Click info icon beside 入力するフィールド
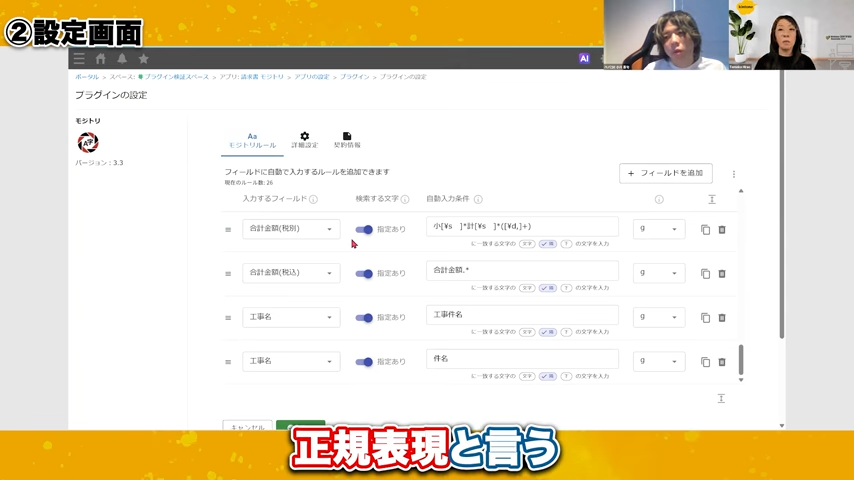The width and height of the screenshot is (854, 480). coord(313,199)
